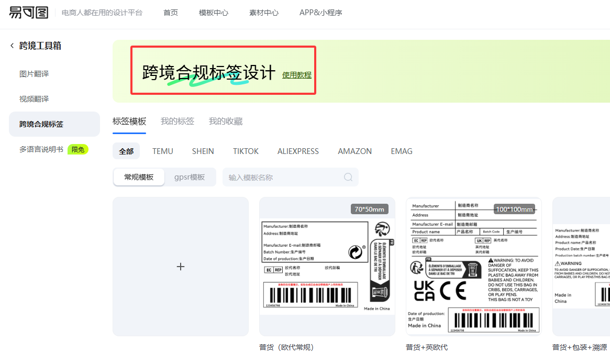
Task: Select 跨境合规标签 in the sidebar
Action: pyautogui.click(x=54, y=124)
